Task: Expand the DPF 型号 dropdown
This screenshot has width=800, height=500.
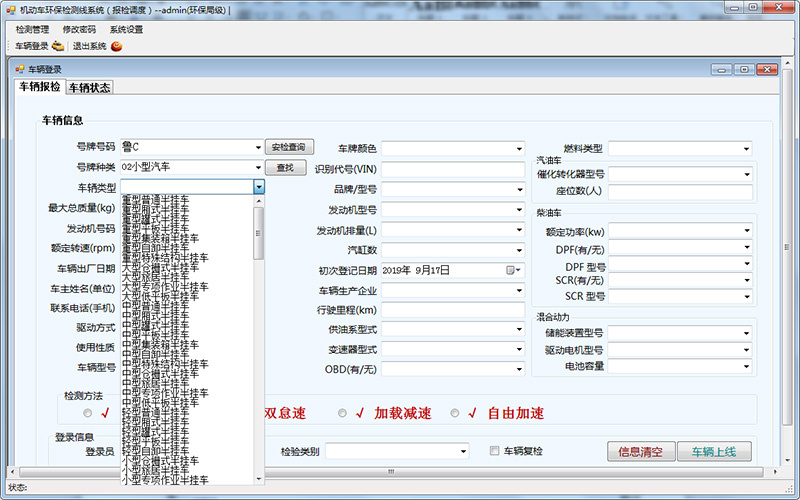Action: click(x=746, y=264)
